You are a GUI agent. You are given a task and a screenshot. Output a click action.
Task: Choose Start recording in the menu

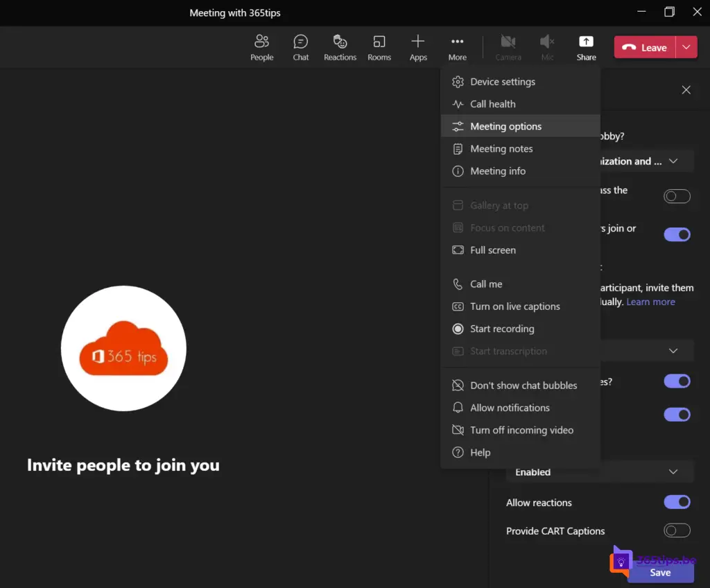click(502, 329)
